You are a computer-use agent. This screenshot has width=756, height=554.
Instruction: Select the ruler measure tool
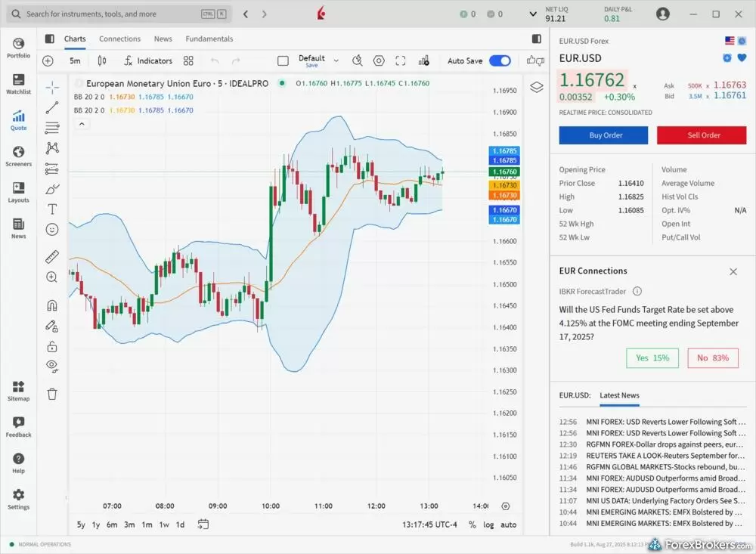pos(52,257)
